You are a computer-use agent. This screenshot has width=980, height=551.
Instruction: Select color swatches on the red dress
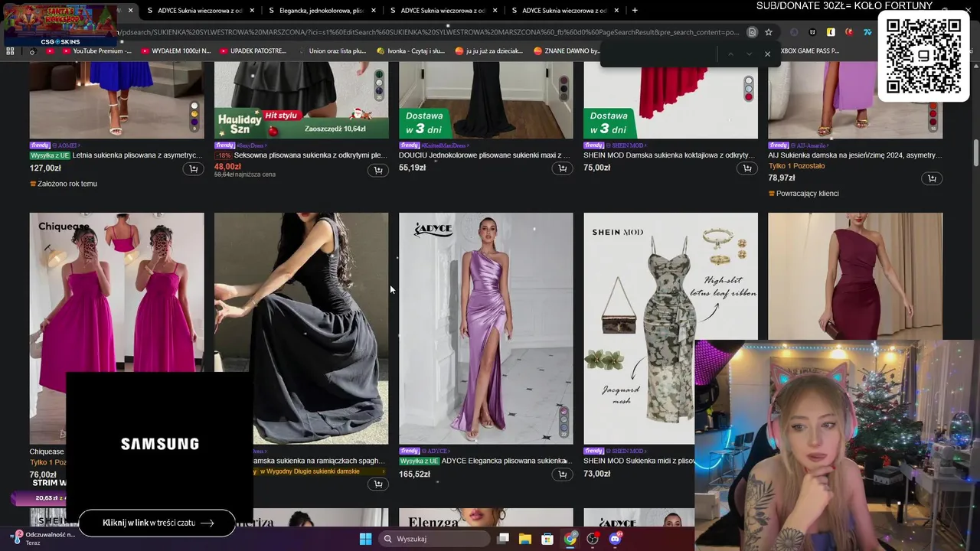(749, 89)
